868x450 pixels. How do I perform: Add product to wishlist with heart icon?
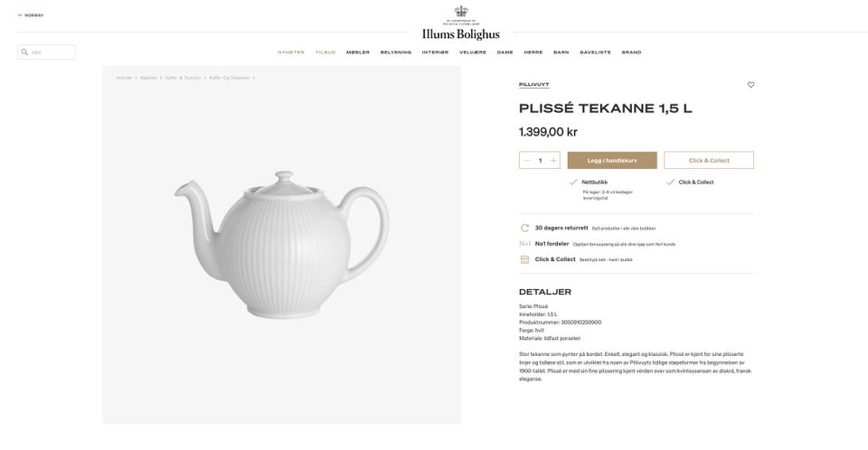pyautogui.click(x=750, y=85)
